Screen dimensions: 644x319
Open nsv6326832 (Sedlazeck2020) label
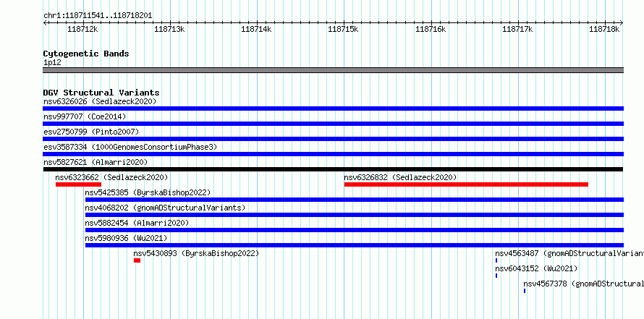pos(400,177)
